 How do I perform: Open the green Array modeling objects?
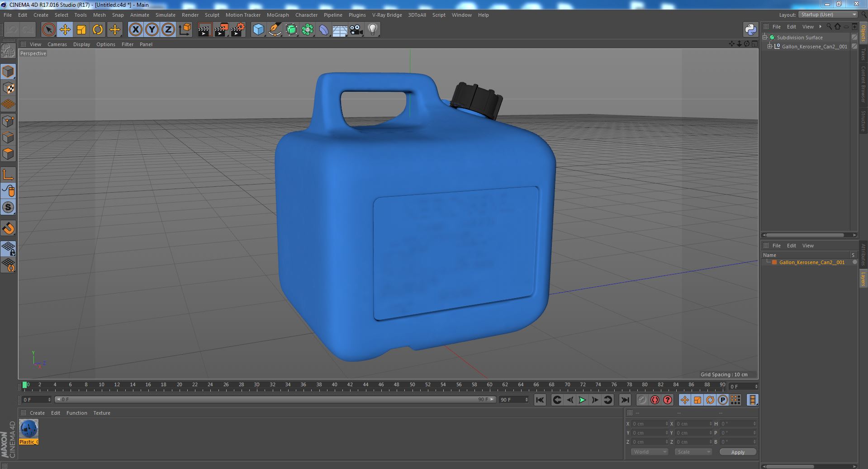[308, 30]
